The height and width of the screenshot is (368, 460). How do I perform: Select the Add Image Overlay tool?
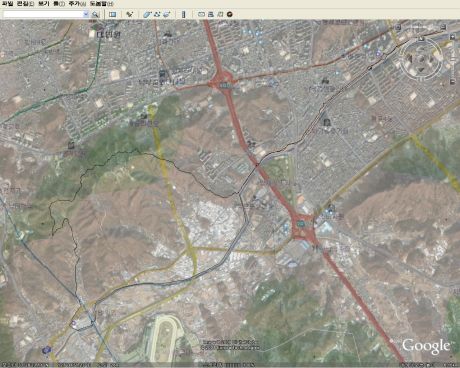[167, 14]
